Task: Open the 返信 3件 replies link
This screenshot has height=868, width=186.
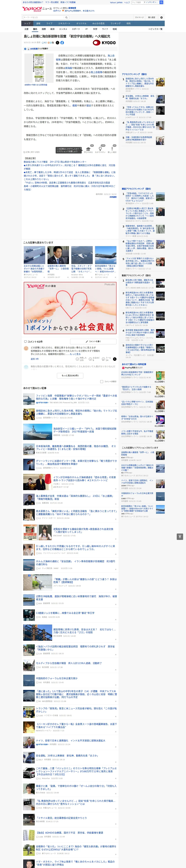Action: coord(34,359)
